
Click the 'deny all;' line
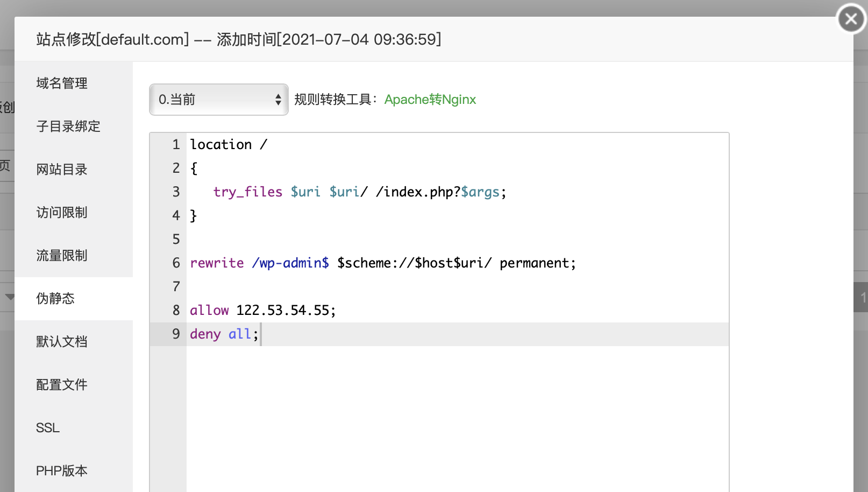click(224, 334)
